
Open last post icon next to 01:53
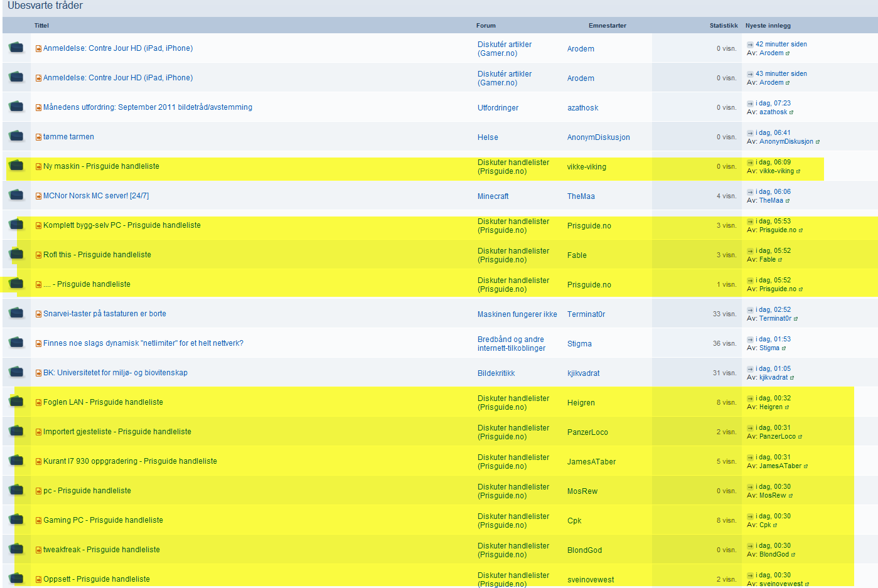click(750, 339)
